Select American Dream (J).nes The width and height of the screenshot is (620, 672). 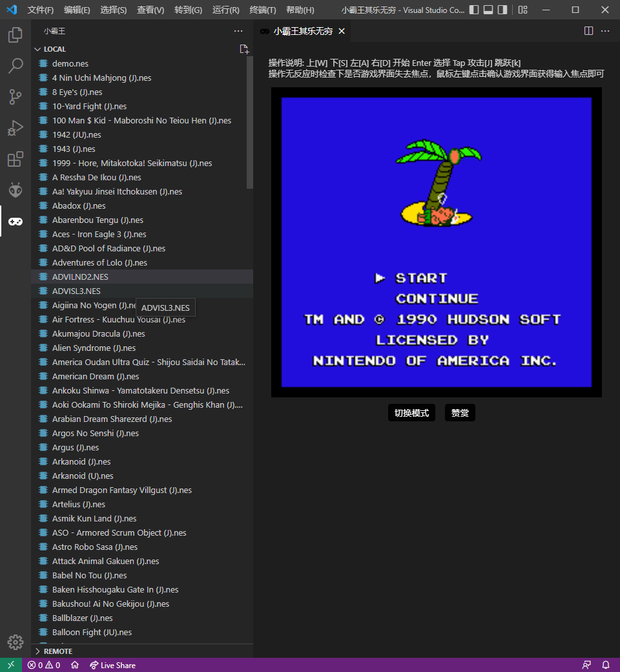click(142, 376)
